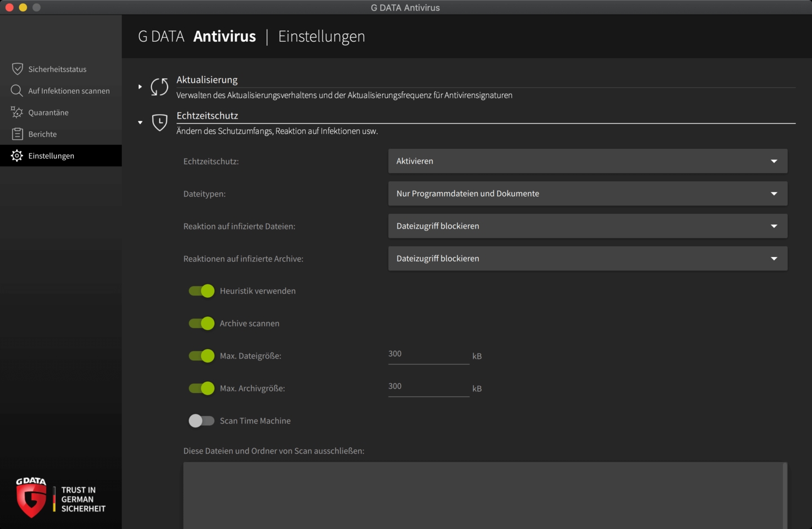
Task: Click "Diese Dateien und Ordner von Scan ausschließen:" text
Action: tap(274, 451)
